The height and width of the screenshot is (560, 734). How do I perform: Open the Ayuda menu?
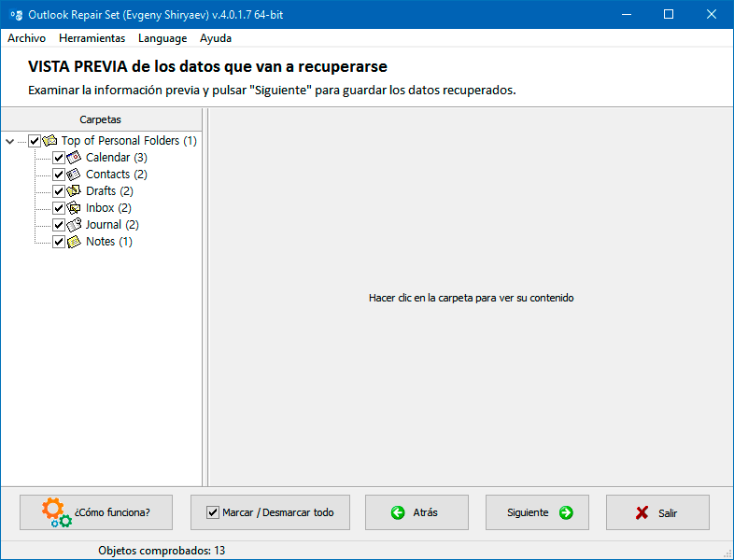[x=216, y=38]
